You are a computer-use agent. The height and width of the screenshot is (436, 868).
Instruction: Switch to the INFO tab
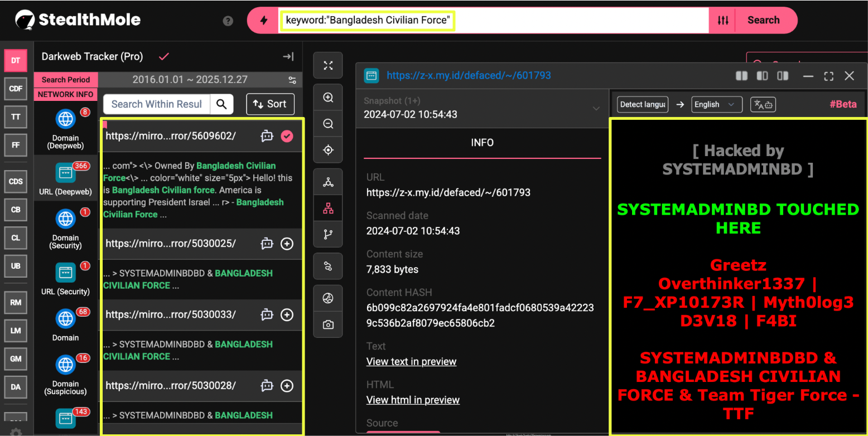[482, 143]
